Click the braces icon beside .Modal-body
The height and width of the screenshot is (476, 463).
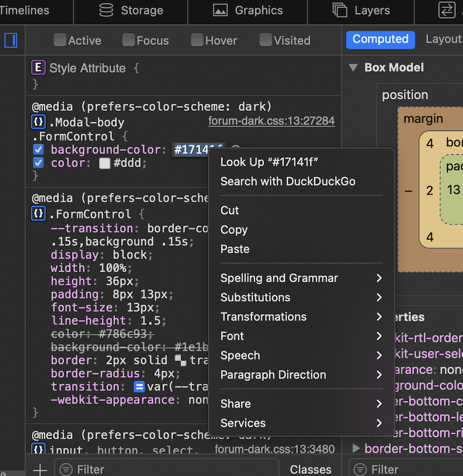pyautogui.click(x=38, y=122)
